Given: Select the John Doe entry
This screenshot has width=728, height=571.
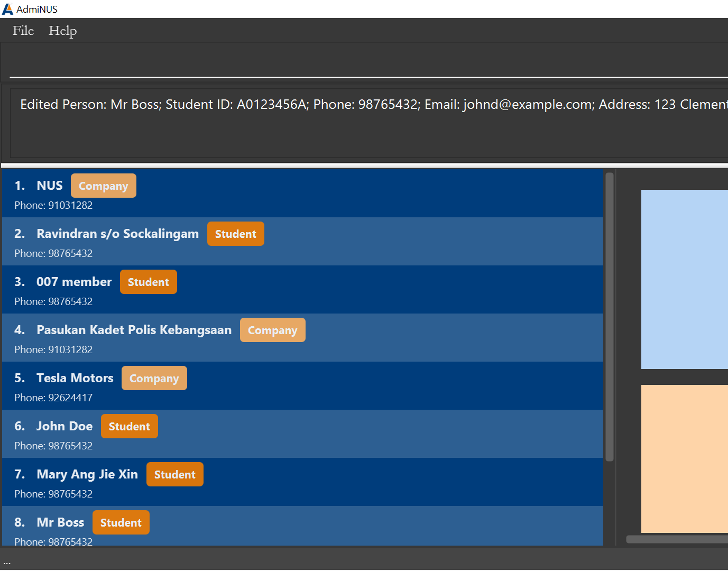Looking at the screenshot, I should click(302, 434).
